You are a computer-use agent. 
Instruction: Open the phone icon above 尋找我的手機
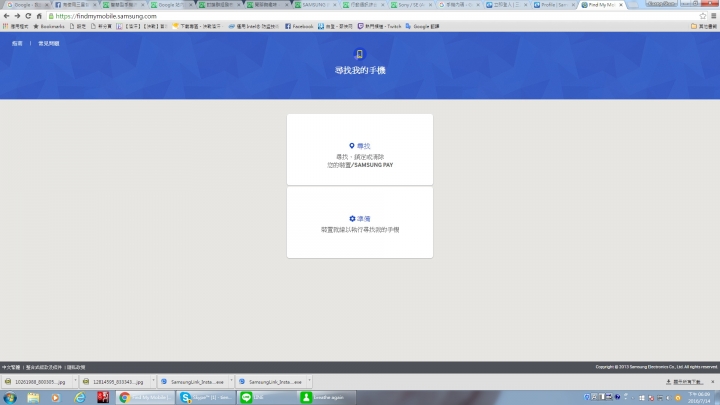(360, 54)
